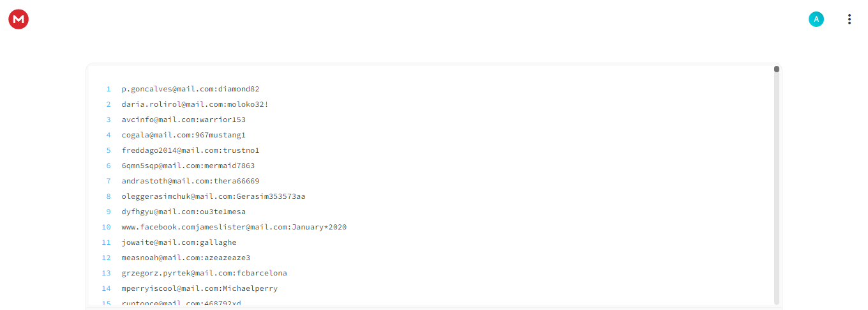Place cursor in the text on line 7

pos(190,181)
